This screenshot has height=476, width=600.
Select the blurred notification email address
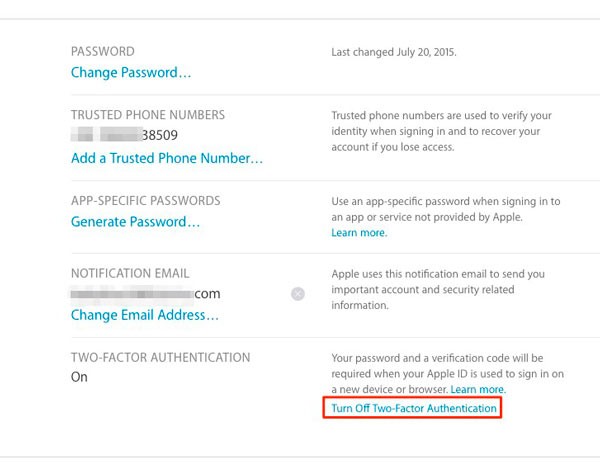coord(145,294)
